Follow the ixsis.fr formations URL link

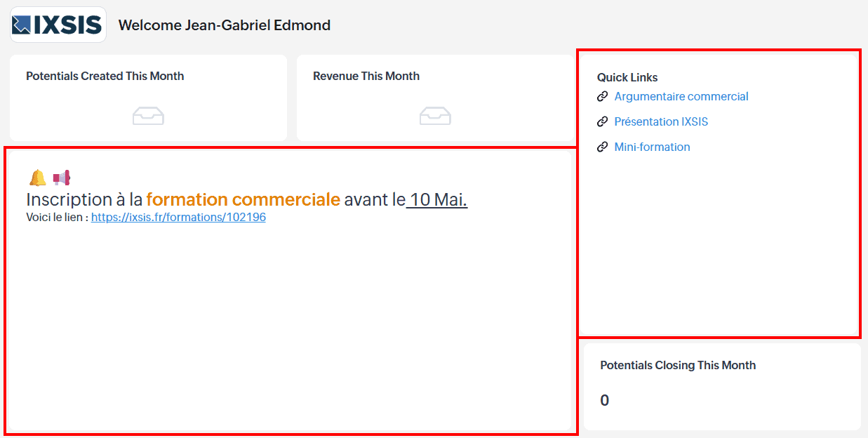tap(178, 218)
